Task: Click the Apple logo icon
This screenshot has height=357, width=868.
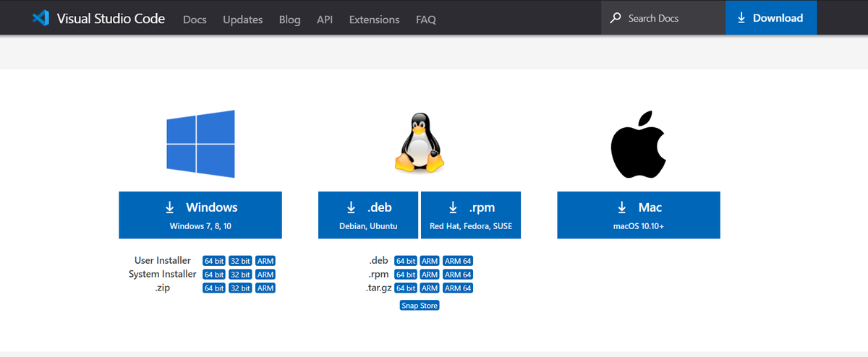Action: click(x=638, y=144)
